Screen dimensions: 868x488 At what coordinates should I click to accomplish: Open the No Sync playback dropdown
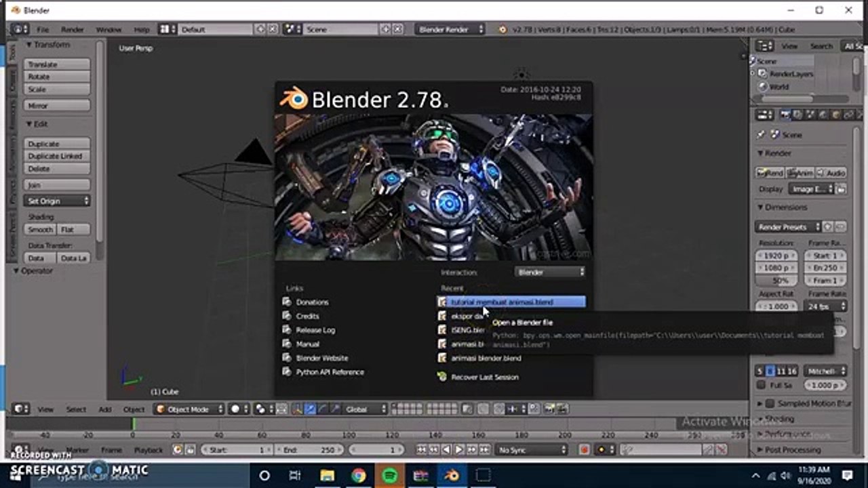(532, 449)
